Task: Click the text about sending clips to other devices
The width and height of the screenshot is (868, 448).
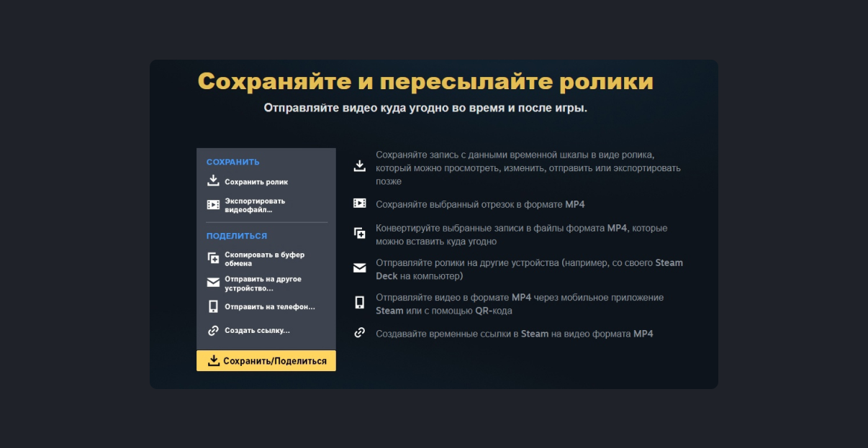Action: click(x=528, y=269)
